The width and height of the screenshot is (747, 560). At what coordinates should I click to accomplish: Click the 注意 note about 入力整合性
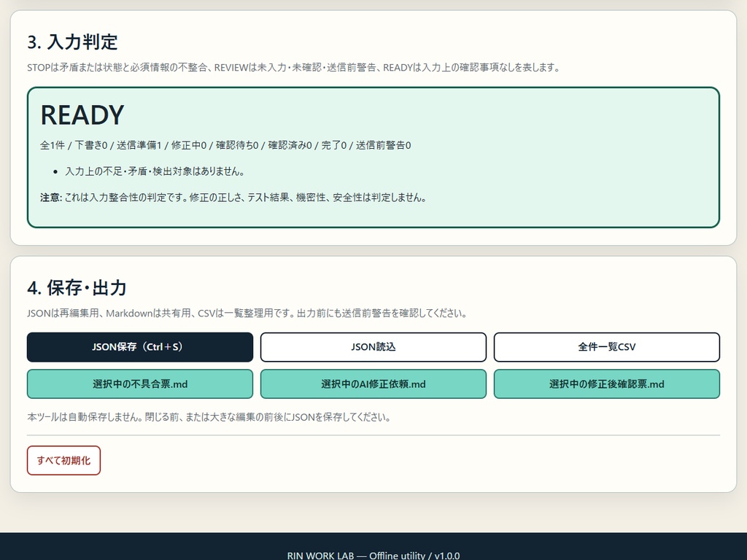(x=233, y=198)
